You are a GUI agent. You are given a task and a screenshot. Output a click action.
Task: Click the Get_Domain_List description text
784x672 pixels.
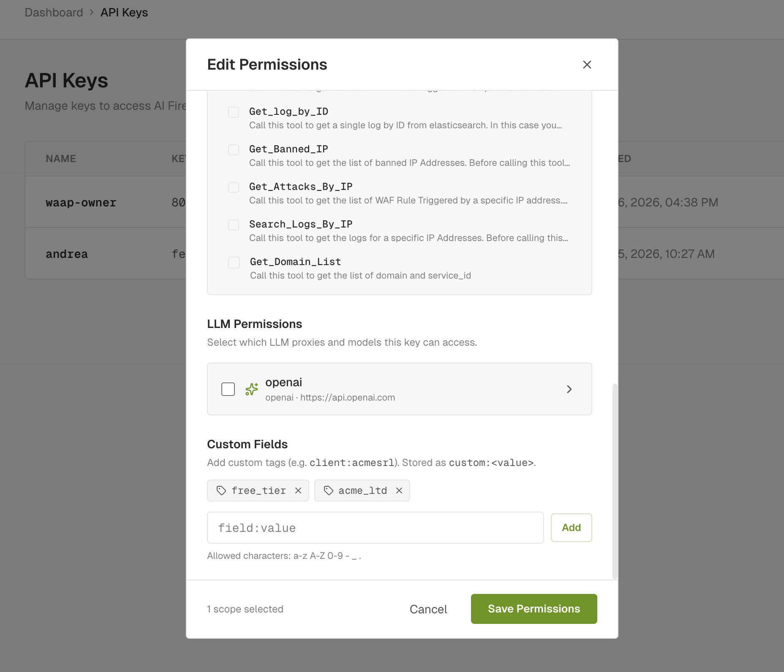pyautogui.click(x=360, y=276)
